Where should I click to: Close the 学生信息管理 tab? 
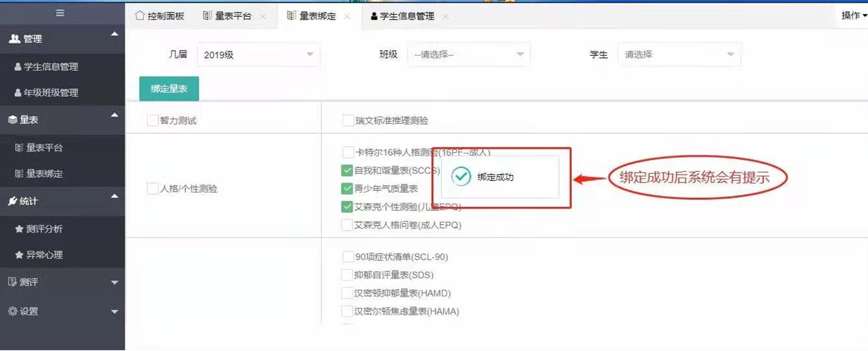tap(445, 16)
